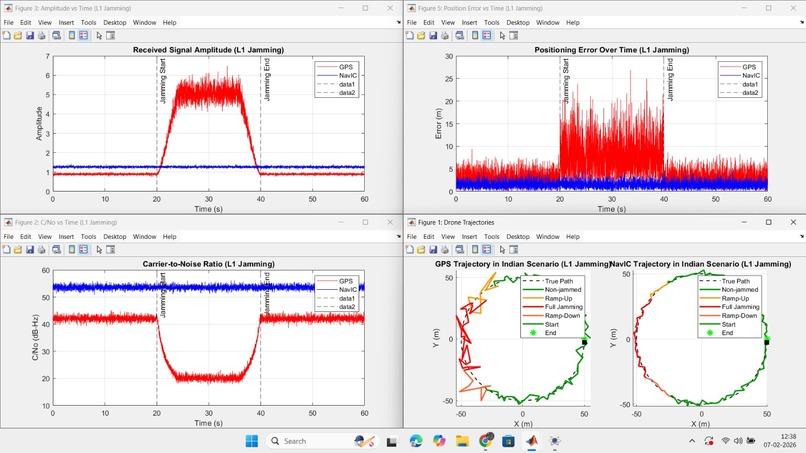Viewport: 806px width, 453px height.
Task: Open Insert menu in Figure 5 window
Action: pos(469,23)
